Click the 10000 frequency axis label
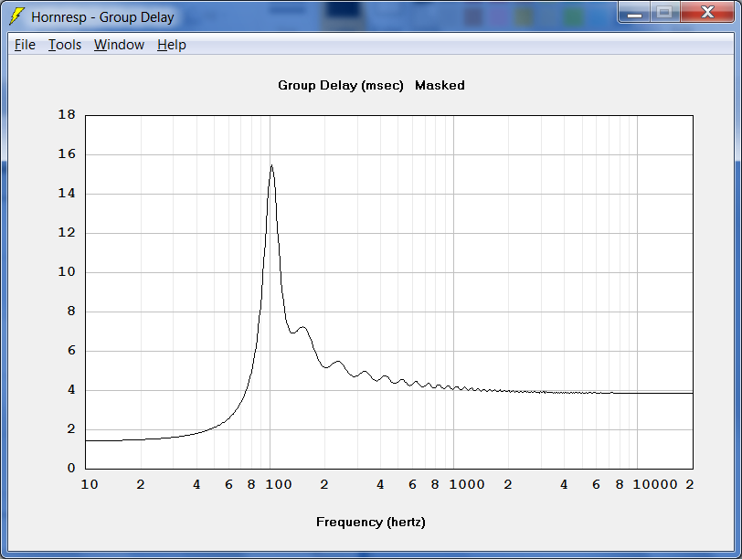 [655, 484]
